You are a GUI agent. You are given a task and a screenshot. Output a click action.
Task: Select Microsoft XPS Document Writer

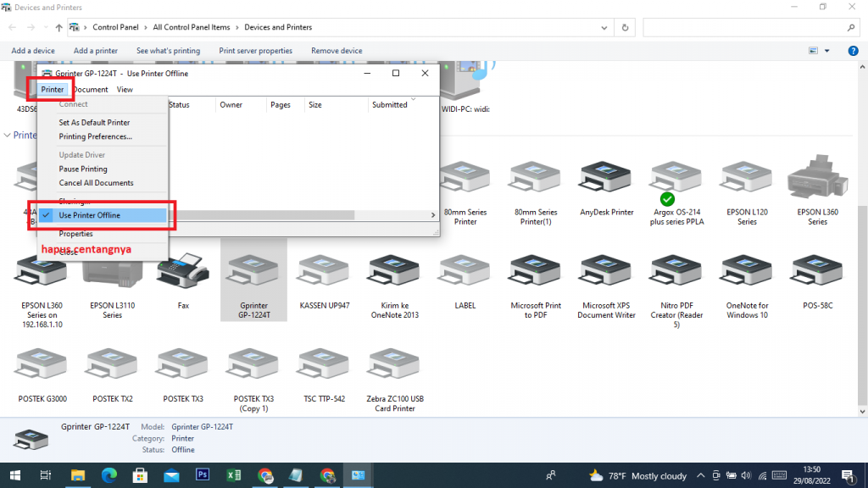point(605,286)
